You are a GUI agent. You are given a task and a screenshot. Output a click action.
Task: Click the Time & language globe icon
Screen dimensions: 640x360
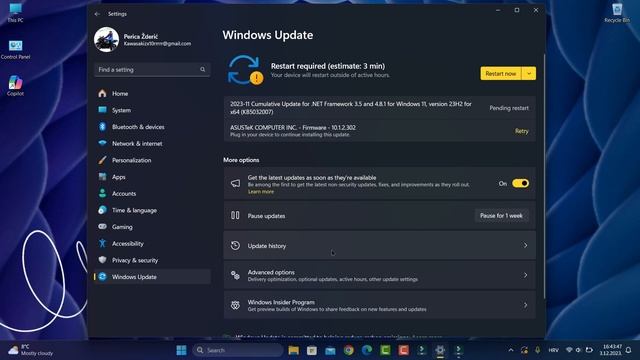coord(102,210)
